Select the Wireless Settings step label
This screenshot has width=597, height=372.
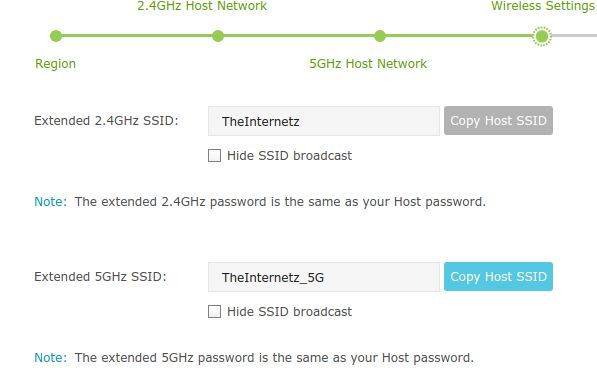544,6
